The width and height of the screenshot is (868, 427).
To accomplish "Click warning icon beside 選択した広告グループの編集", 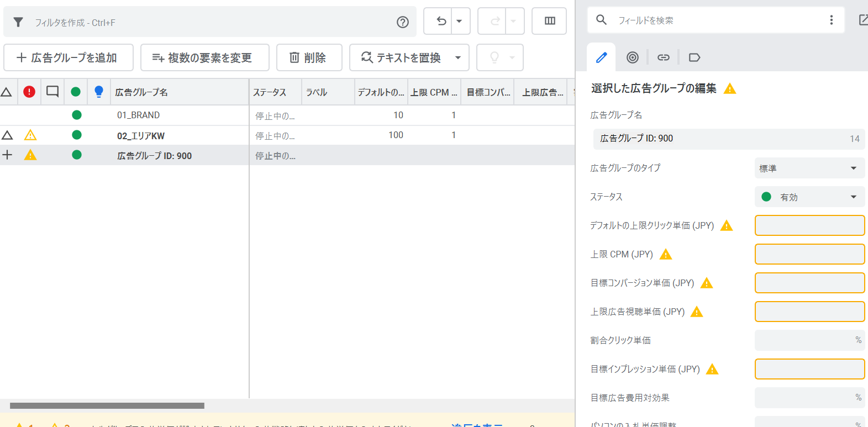I will (730, 88).
